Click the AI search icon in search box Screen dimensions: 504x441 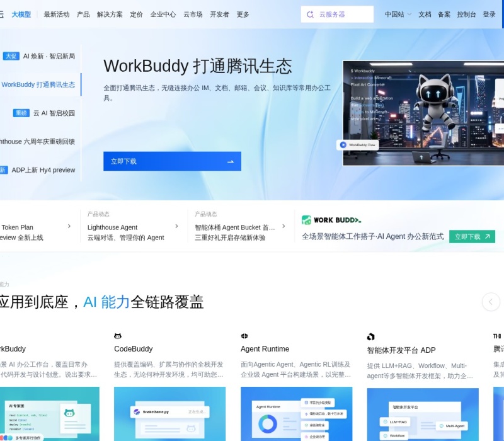tap(310, 14)
